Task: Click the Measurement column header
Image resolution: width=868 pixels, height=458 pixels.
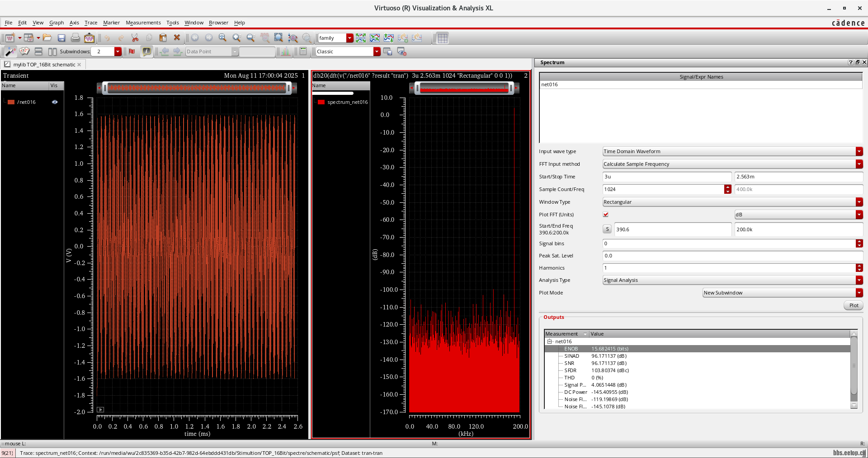Action: [x=566, y=334]
